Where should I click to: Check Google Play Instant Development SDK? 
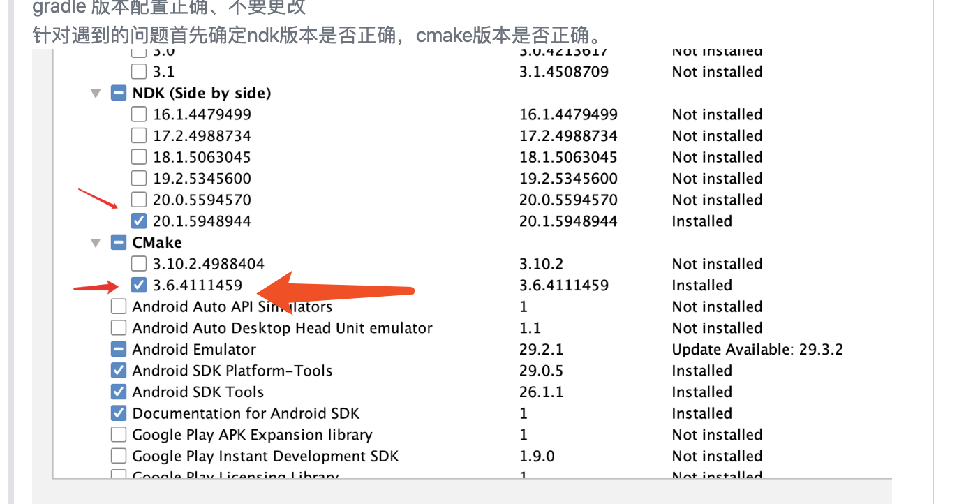(119, 456)
